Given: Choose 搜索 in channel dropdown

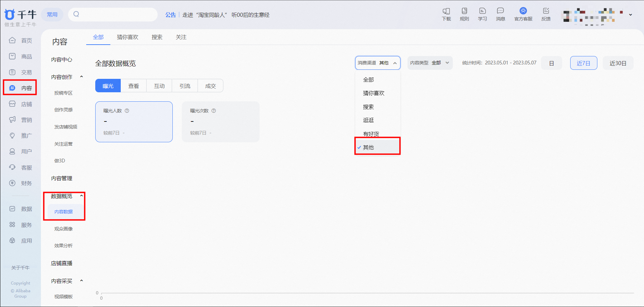Looking at the screenshot, I should tap(378, 107).
